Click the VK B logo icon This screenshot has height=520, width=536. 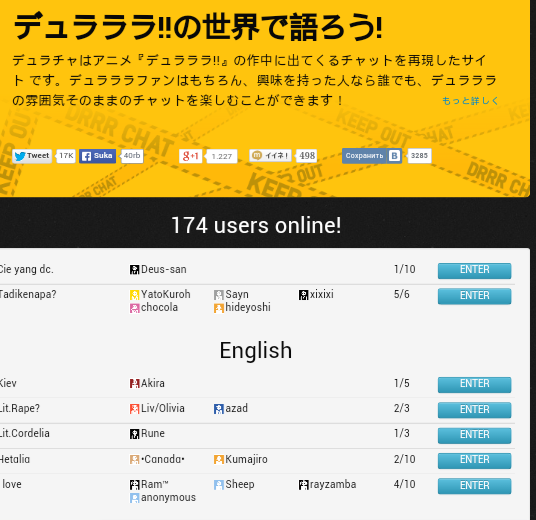pos(394,156)
